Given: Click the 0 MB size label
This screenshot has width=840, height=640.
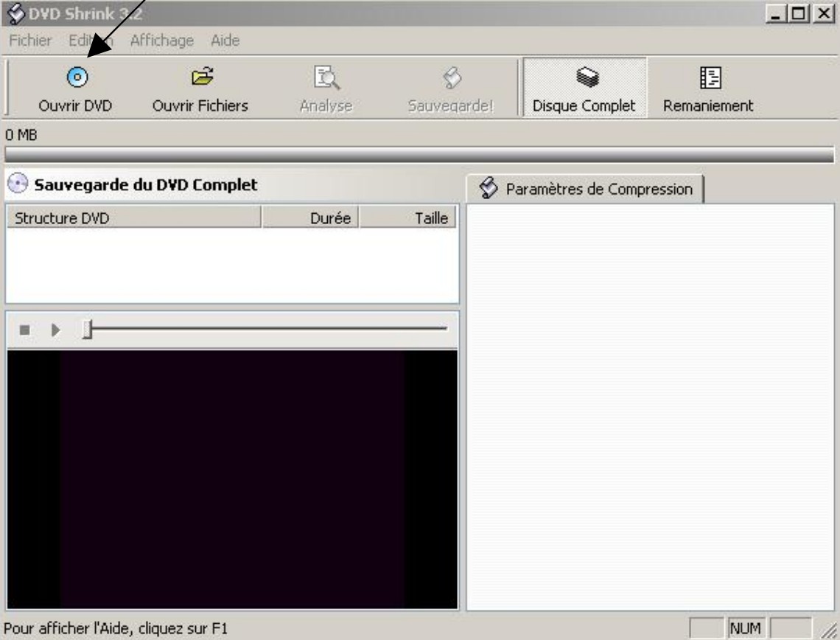Looking at the screenshot, I should pyautogui.click(x=21, y=134).
